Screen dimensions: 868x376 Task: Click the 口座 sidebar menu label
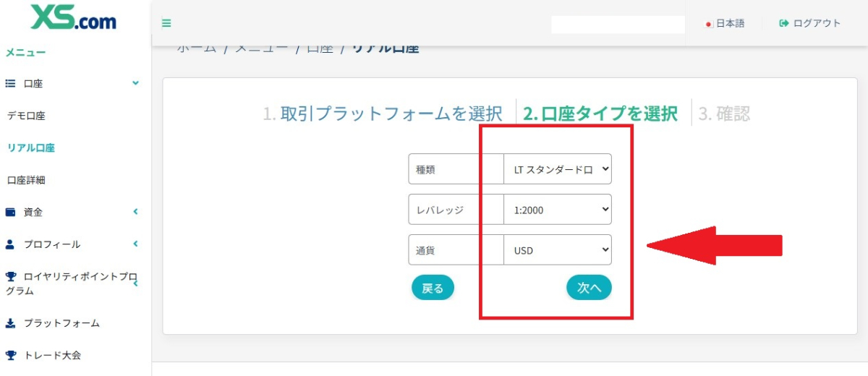(x=33, y=83)
